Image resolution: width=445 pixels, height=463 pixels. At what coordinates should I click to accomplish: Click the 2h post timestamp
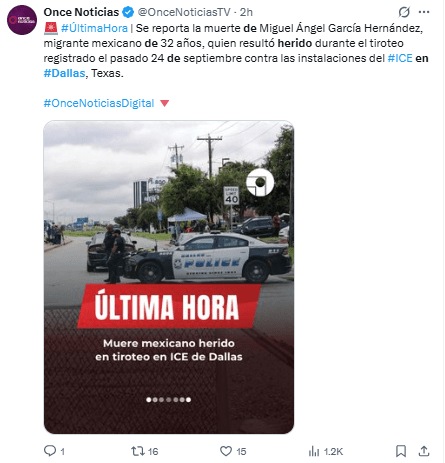click(x=246, y=12)
